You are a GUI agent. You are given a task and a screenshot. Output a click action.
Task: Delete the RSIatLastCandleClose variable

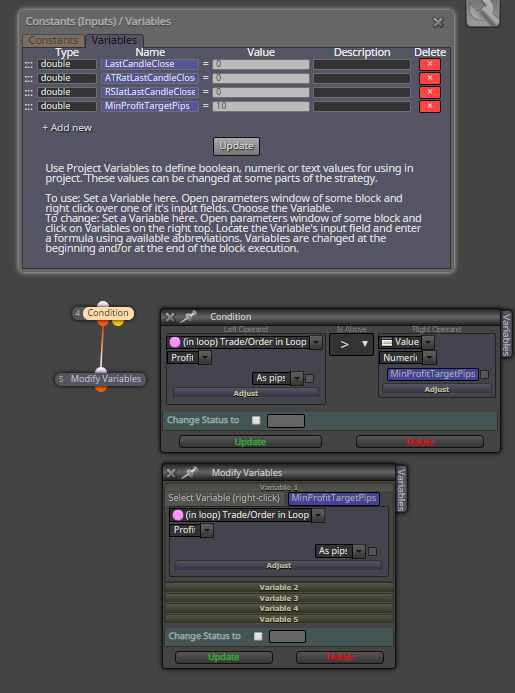pyautogui.click(x=430, y=92)
